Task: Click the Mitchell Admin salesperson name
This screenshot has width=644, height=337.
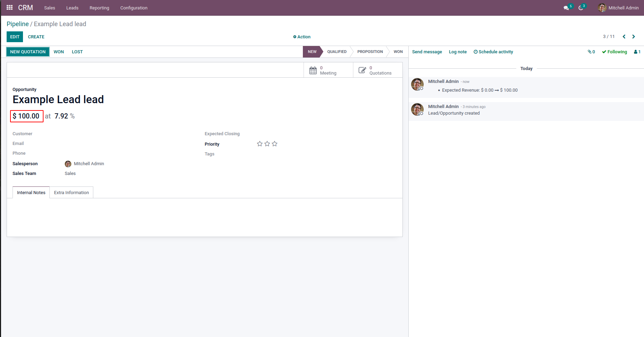Action: click(89, 164)
